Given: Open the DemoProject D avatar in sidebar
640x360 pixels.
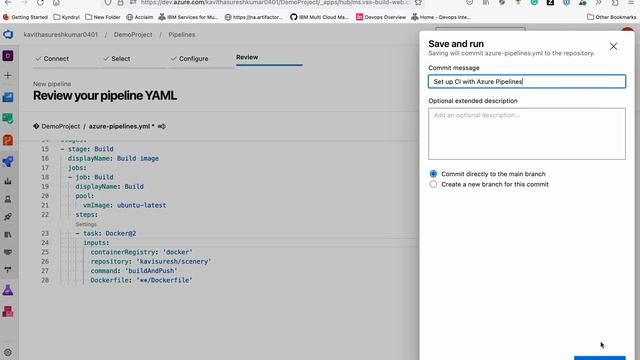Looking at the screenshot, I should click(8, 56).
